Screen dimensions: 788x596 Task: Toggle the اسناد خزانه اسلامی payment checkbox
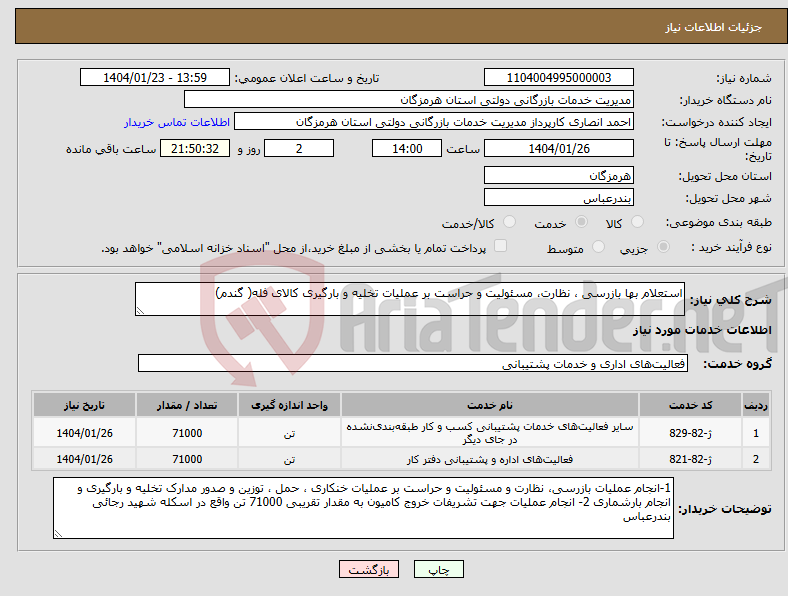click(x=501, y=246)
